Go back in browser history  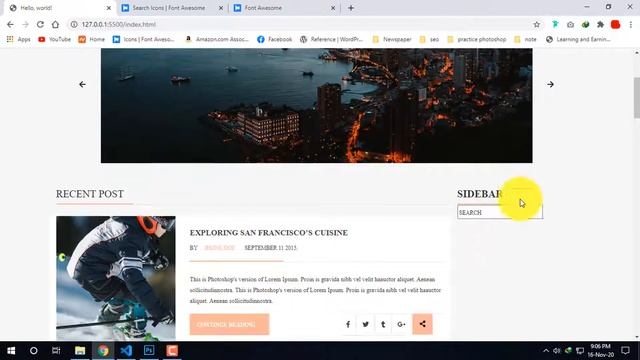click(x=10, y=24)
